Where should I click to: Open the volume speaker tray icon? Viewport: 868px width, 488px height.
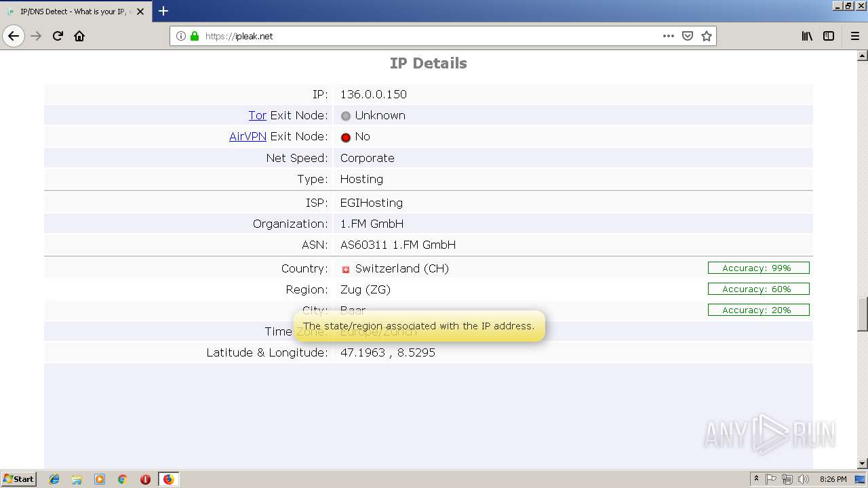pos(804,479)
